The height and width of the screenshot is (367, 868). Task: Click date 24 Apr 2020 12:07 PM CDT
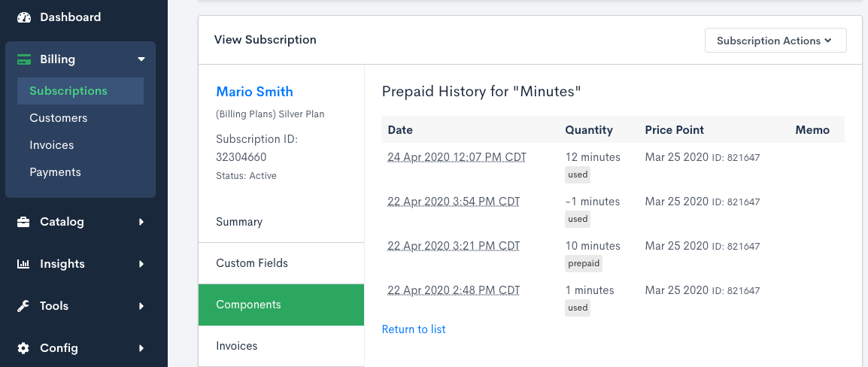coord(457,157)
